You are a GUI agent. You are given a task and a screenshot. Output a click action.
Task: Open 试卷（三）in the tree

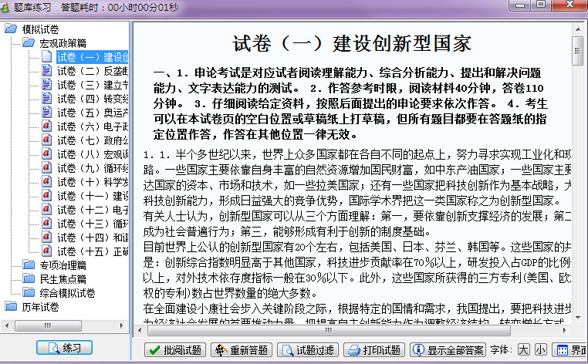tap(93, 85)
